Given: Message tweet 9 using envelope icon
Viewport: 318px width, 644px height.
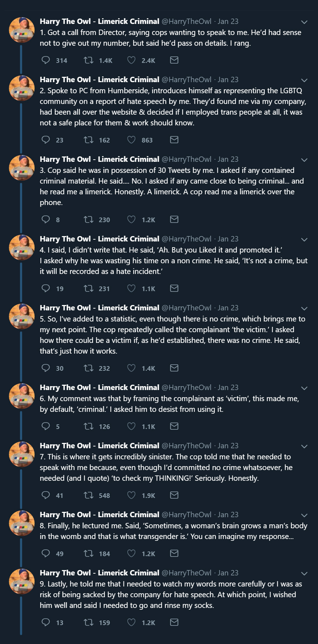Looking at the screenshot, I should 174,622.
